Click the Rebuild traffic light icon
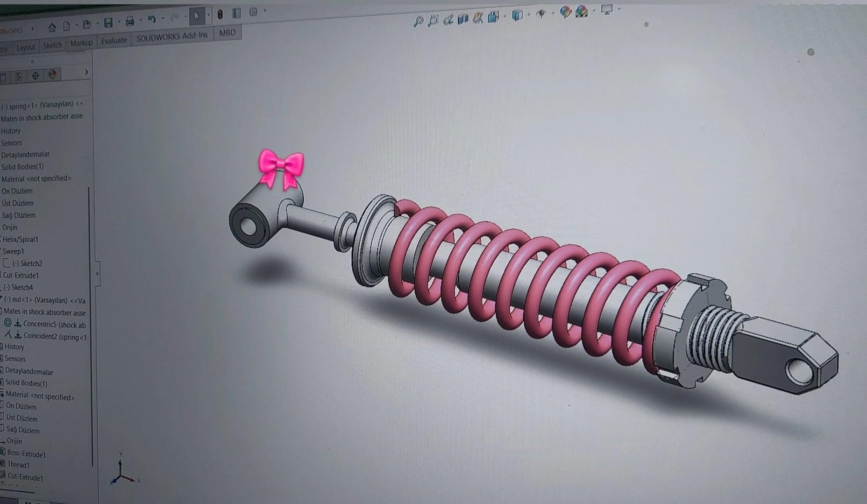Screen dimensions: 867x504 click(220, 14)
